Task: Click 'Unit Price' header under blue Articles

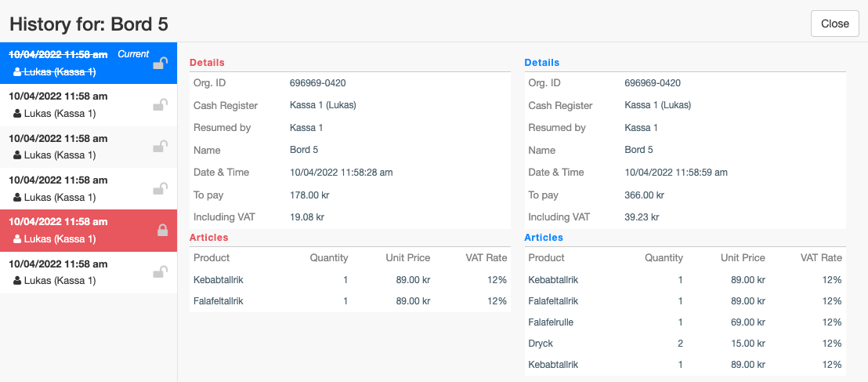Action: coord(743,258)
